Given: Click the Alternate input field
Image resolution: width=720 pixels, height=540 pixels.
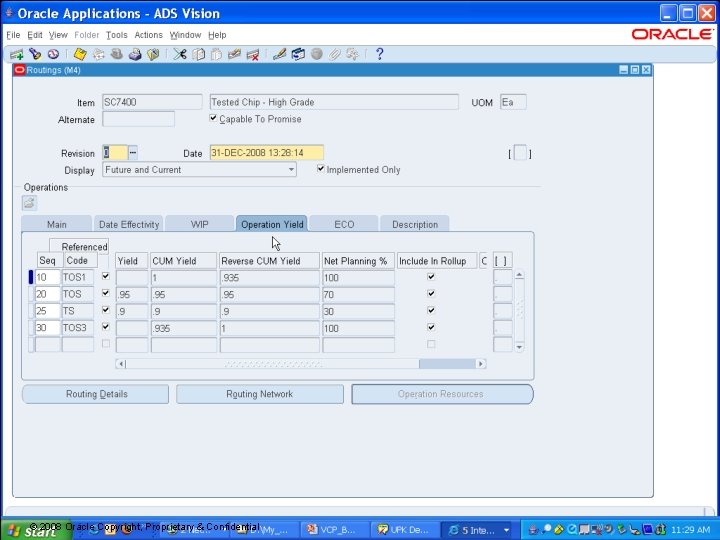Looking at the screenshot, I should (x=138, y=119).
